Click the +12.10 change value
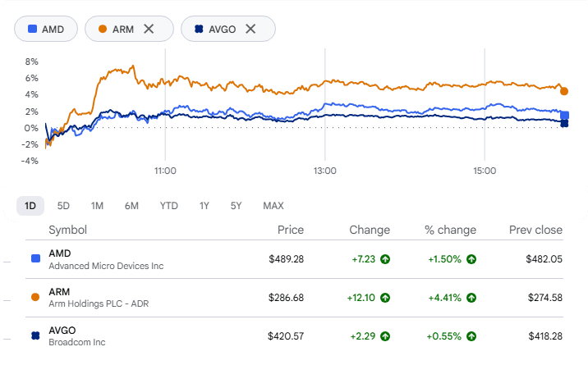Screen dimensions: 588x365 point(361,298)
